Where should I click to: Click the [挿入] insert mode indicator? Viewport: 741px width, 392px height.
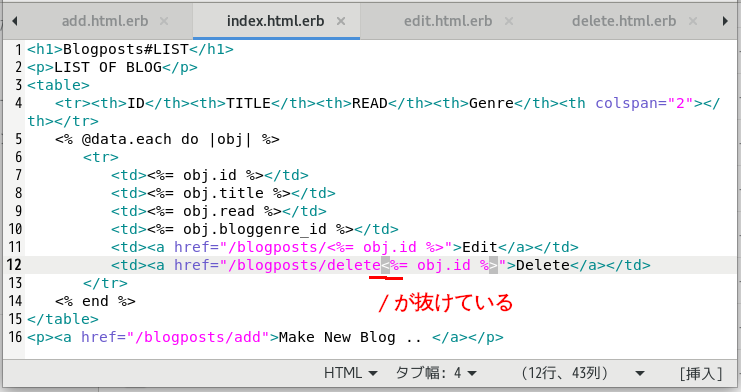click(x=701, y=374)
